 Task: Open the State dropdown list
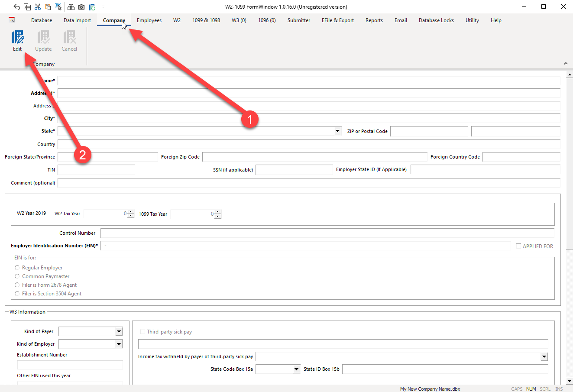[337, 131]
